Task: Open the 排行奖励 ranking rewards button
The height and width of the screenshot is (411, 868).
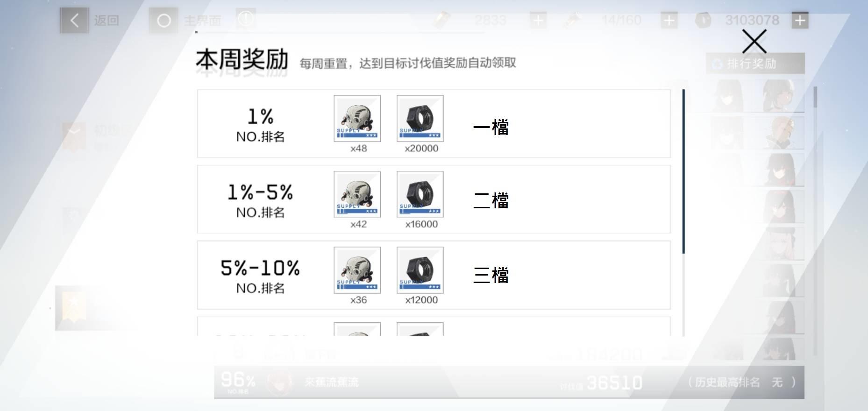Action: pos(755,64)
